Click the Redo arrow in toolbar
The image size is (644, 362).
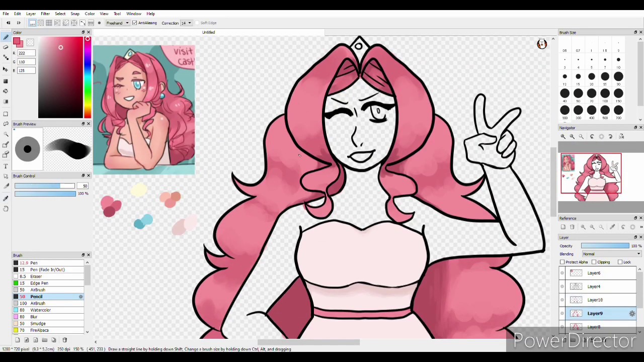click(19, 23)
